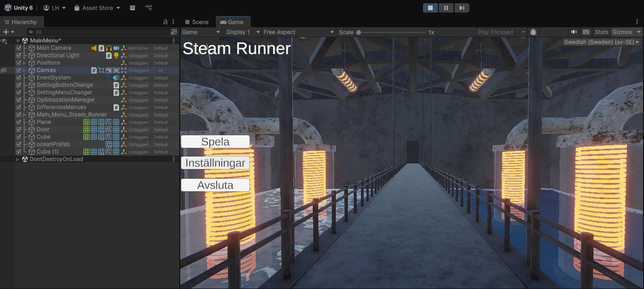Uncheck the oceanPrefab active checkbox
The height and width of the screenshot is (289, 644).
(x=19, y=144)
